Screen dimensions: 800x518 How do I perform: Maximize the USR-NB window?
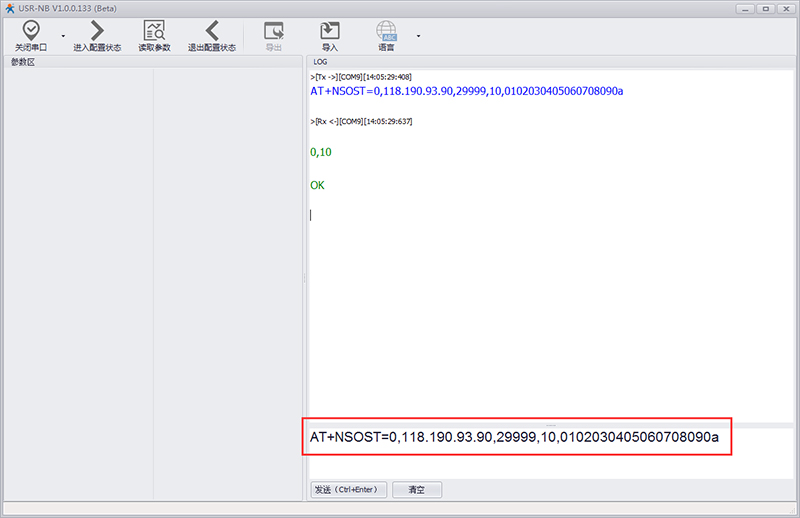[766, 9]
